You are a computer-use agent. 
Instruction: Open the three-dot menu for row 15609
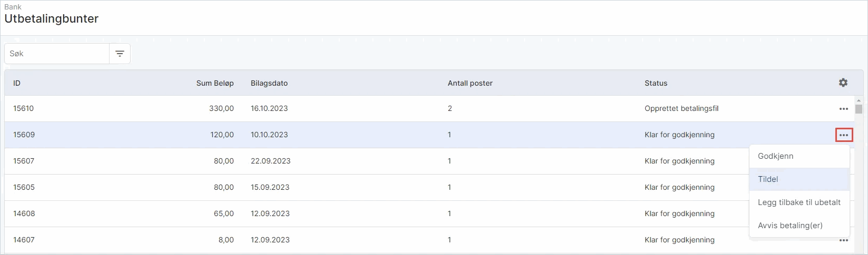(x=844, y=135)
